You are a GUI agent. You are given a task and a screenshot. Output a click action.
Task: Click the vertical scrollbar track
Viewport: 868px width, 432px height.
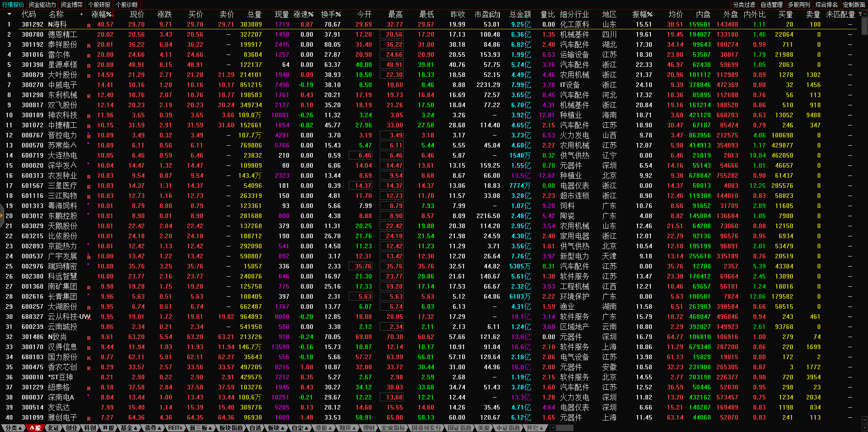(864, 229)
